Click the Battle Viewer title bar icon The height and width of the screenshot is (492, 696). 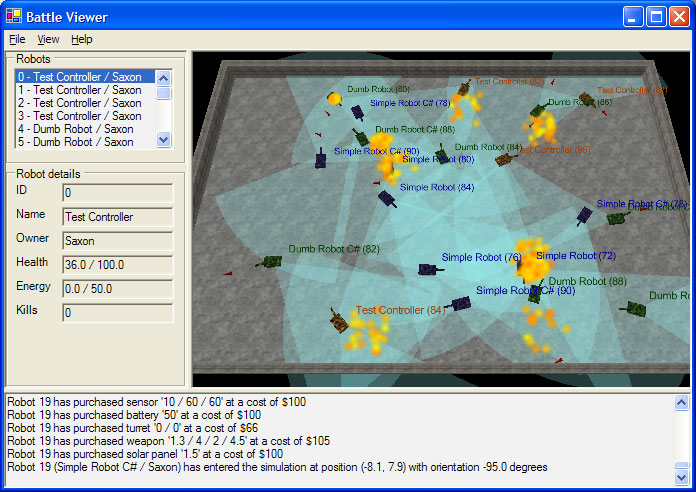pyautogui.click(x=14, y=16)
